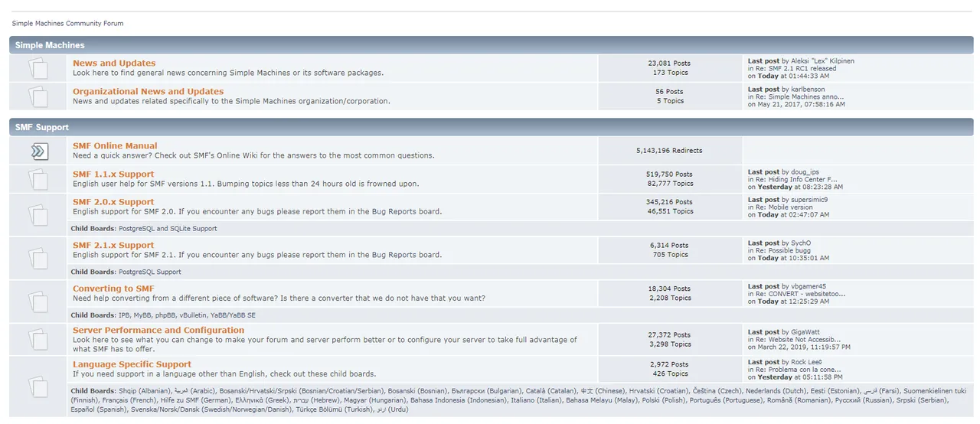Screen dimensions: 980x424
Task: View profile of karlbenson
Action: [808, 89]
